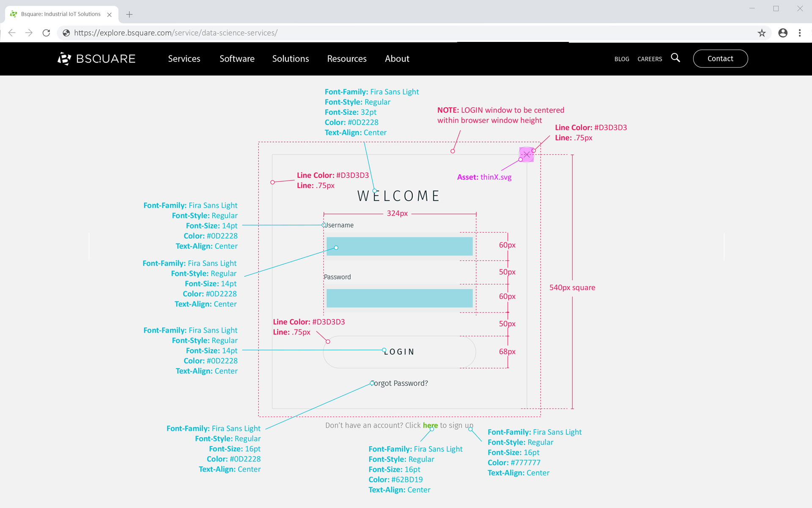Screen dimensions: 812x508
Task: Click the BSQUARE logo in header
Action: pos(96,58)
